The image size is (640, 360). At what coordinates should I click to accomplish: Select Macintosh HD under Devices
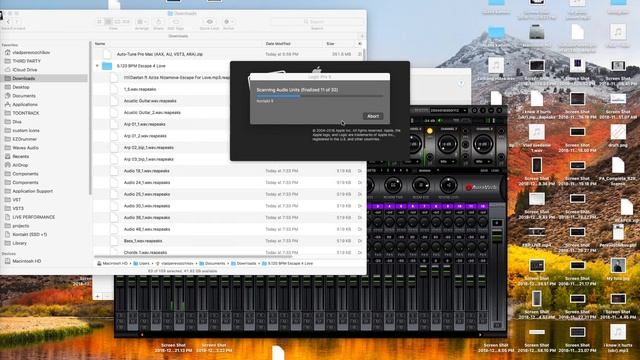pos(27,261)
